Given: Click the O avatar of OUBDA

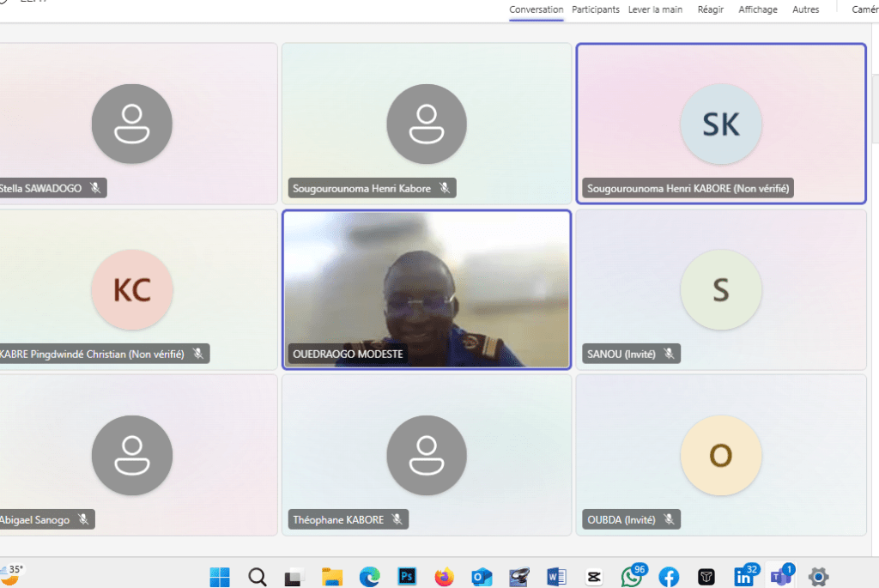Looking at the screenshot, I should tap(720, 455).
